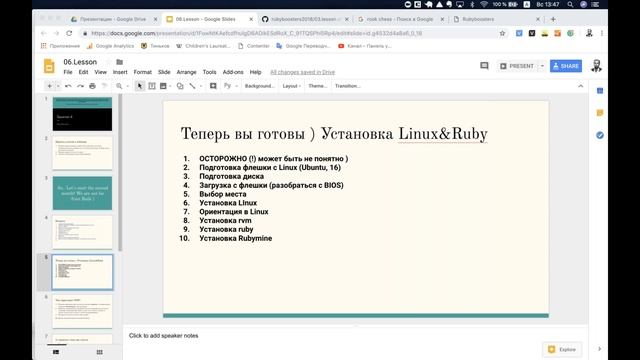Click the speaker notes field
The height and width of the screenshot is (360, 640).
click(x=355, y=336)
